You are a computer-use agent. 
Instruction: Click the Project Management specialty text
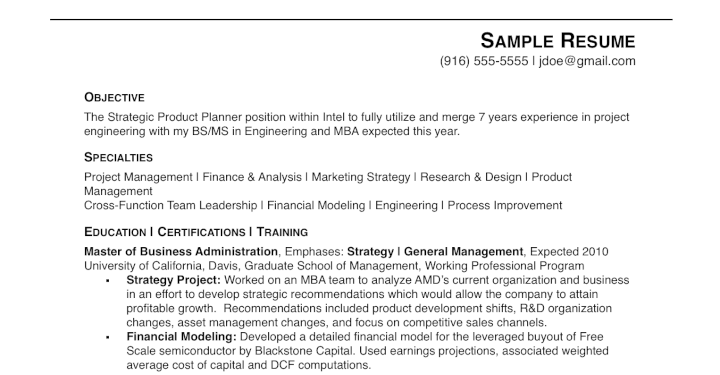[x=138, y=177]
